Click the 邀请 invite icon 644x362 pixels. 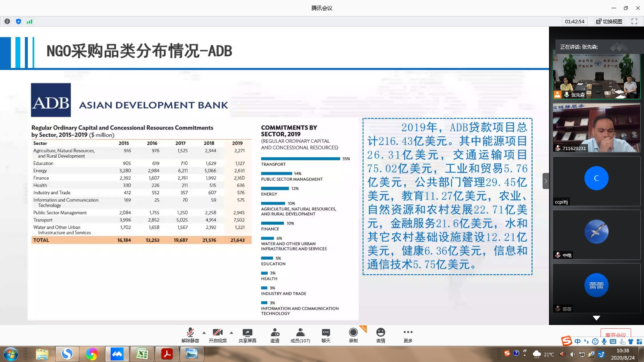[x=275, y=335]
